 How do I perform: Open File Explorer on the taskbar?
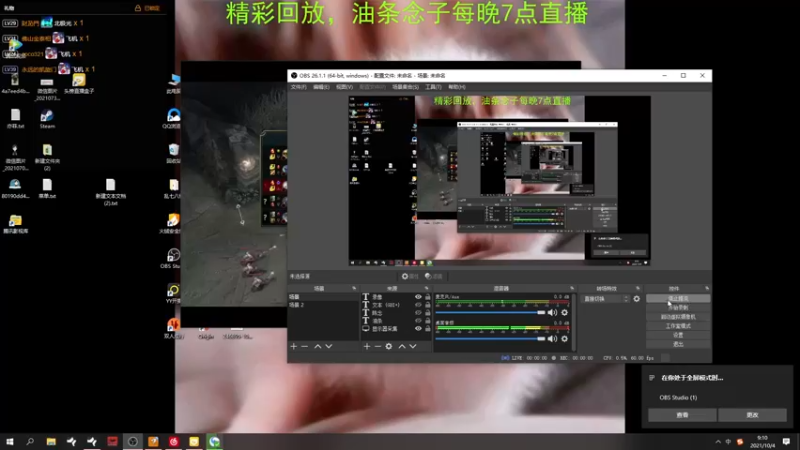coord(51,441)
